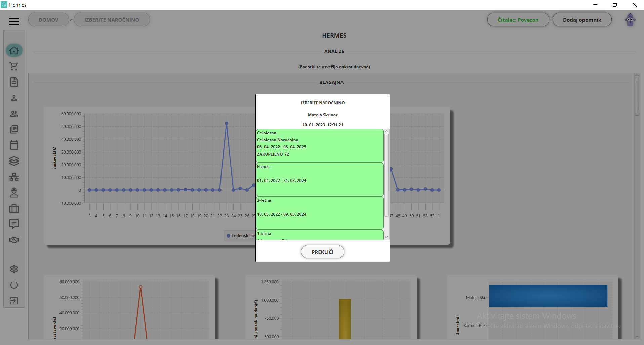This screenshot has width=644, height=345.
Task: Click the Dodaj opomnik button
Action: [x=582, y=20]
